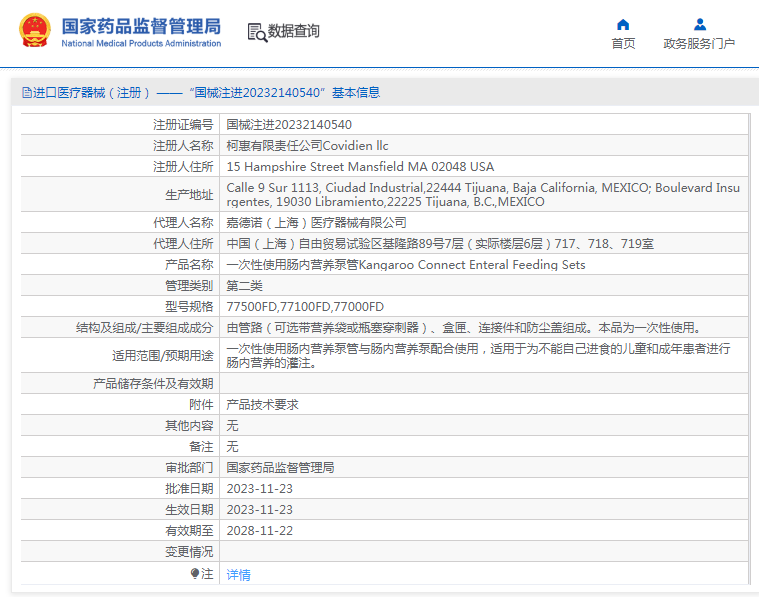Select address 15 Hampshire Street Mansfield

tap(360, 167)
